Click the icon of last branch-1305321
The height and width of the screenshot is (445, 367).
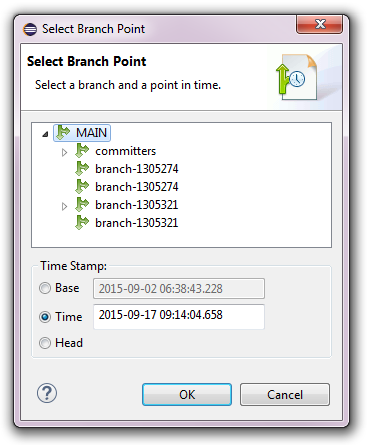[82, 222]
